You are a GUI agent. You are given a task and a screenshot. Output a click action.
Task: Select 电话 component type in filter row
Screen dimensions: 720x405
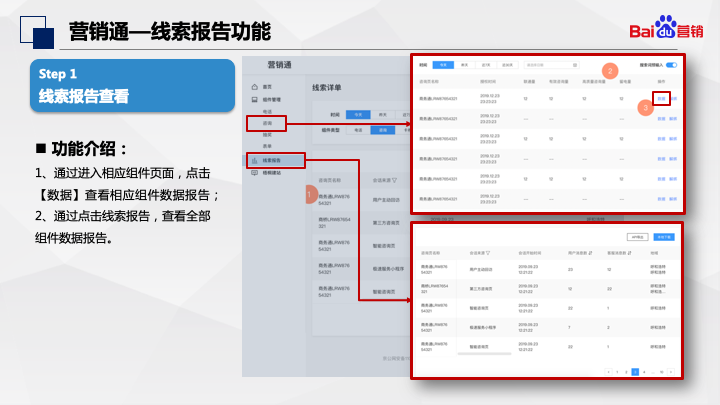pos(358,130)
